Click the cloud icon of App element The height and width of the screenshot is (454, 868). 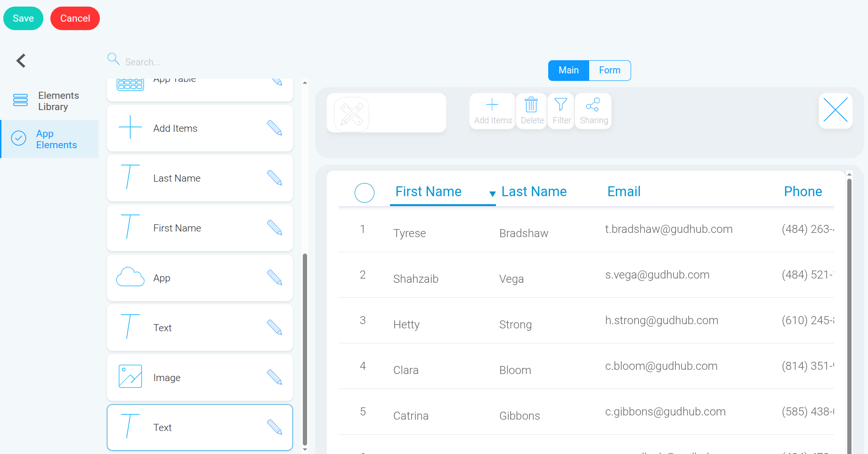130,277
